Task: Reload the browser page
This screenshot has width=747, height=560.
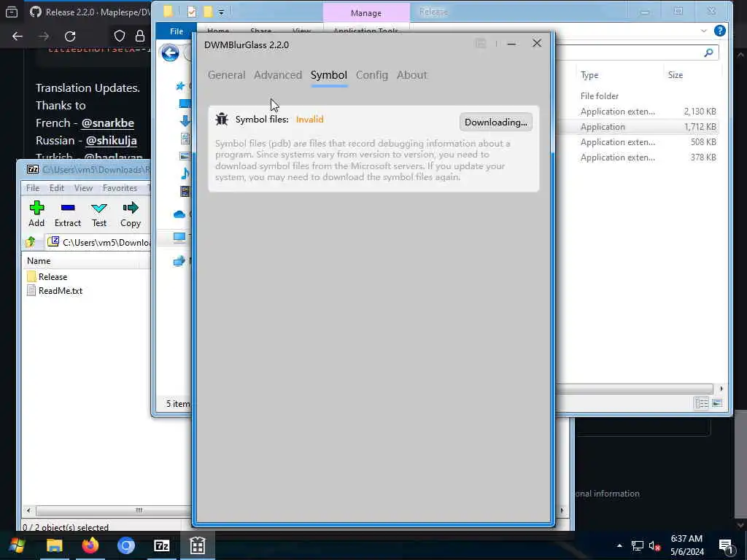Action: pyautogui.click(x=70, y=36)
